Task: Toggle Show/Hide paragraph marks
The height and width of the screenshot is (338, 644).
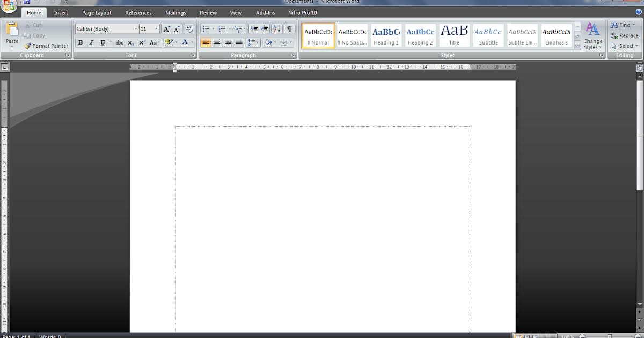Action: click(x=288, y=28)
